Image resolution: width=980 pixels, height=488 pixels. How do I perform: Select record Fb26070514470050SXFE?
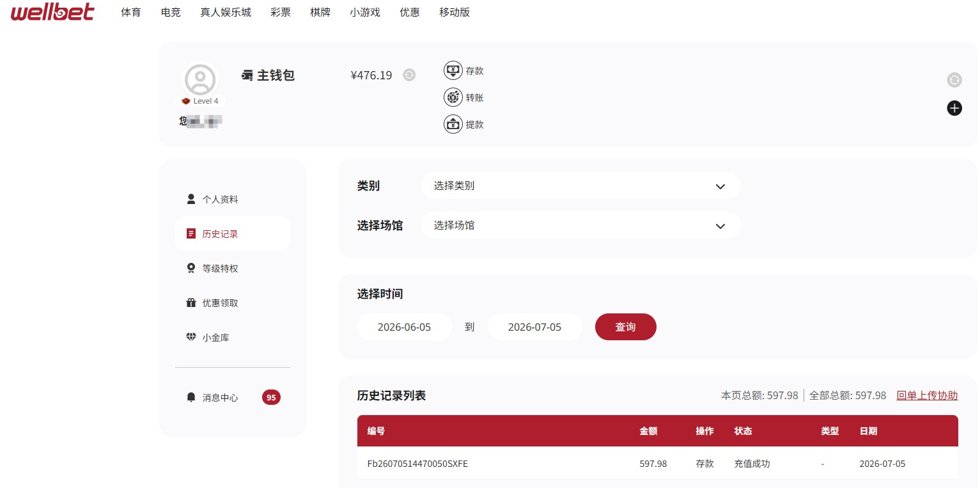pyautogui.click(x=417, y=464)
